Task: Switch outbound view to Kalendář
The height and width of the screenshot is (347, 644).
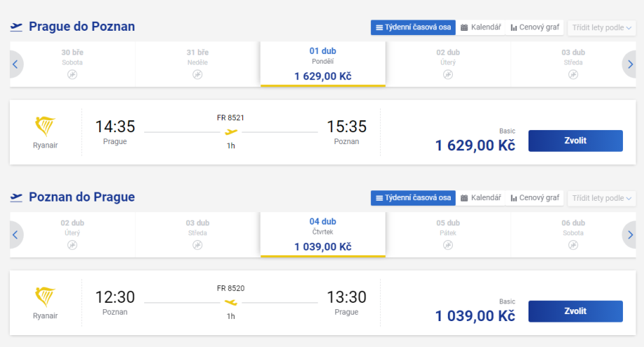Action: coord(481,27)
